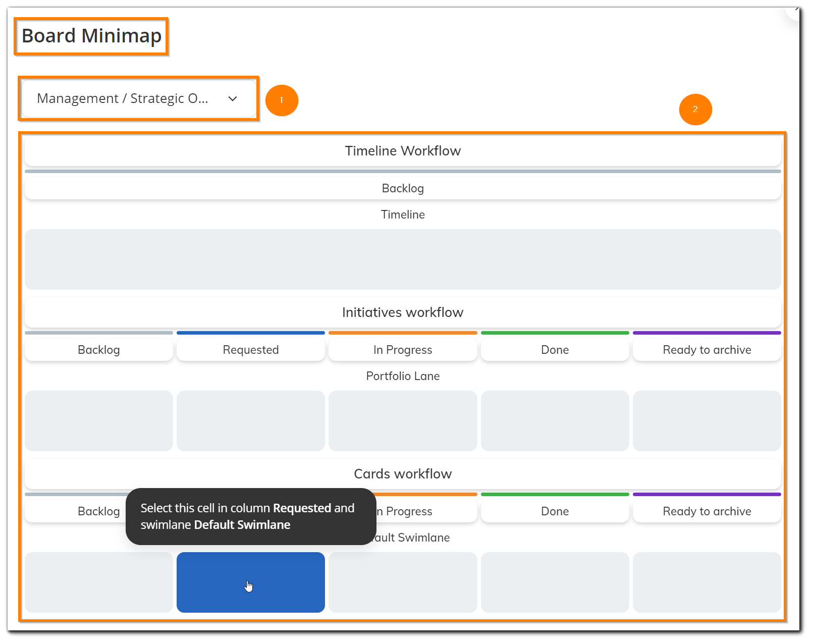
Task: Select Default Swimlane cell under Cards Backlog
Action: 98,582
